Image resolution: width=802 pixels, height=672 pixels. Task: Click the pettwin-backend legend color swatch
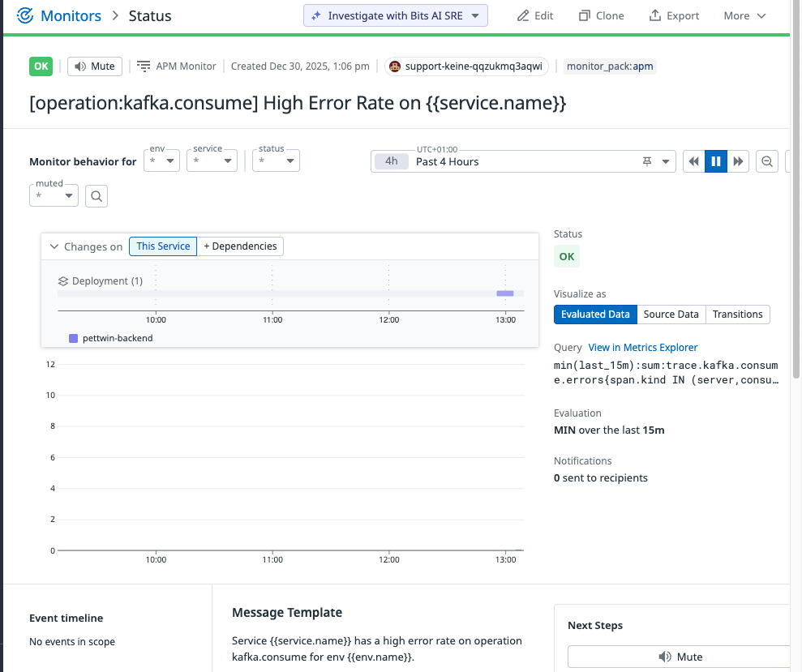[x=73, y=338]
